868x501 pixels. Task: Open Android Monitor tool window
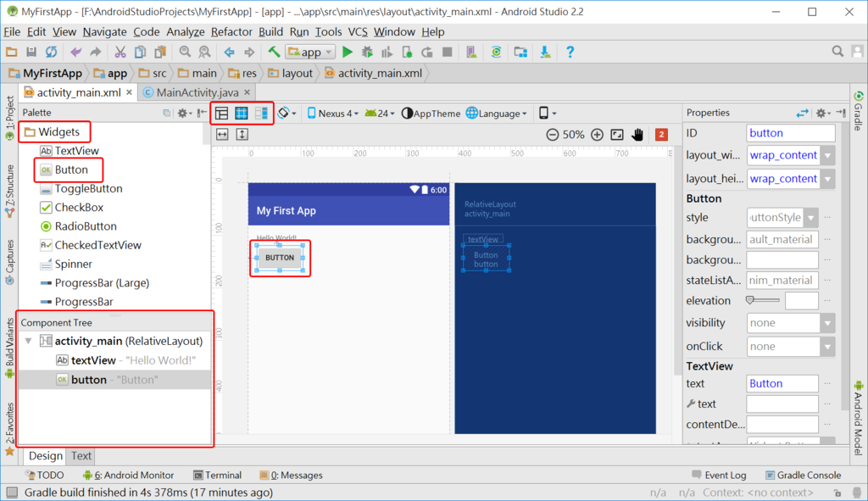coord(128,475)
